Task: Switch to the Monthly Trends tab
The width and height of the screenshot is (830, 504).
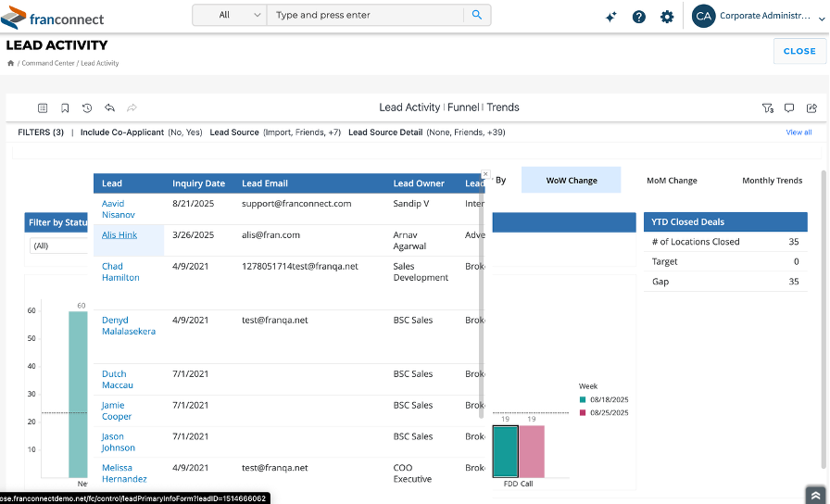Action: (x=772, y=181)
